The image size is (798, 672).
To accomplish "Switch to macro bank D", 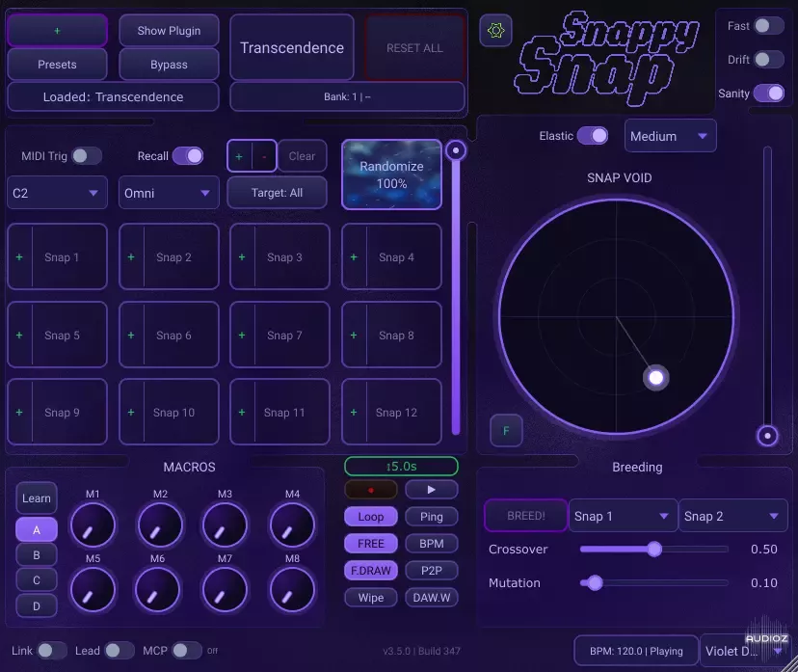I will [x=37, y=605].
